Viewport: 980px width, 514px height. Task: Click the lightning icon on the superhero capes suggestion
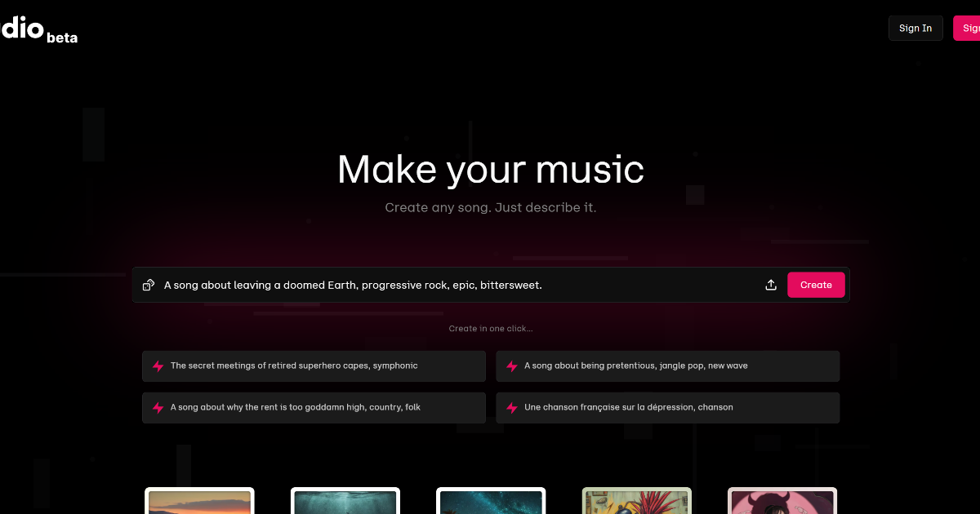point(158,366)
